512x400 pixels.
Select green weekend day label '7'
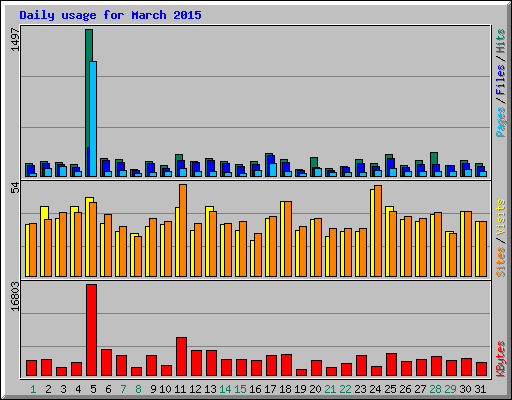click(123, 389)
